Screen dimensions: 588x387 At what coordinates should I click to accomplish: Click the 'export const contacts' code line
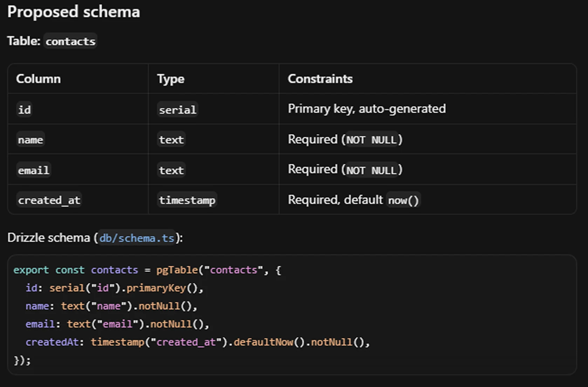[x=147, y=270]
